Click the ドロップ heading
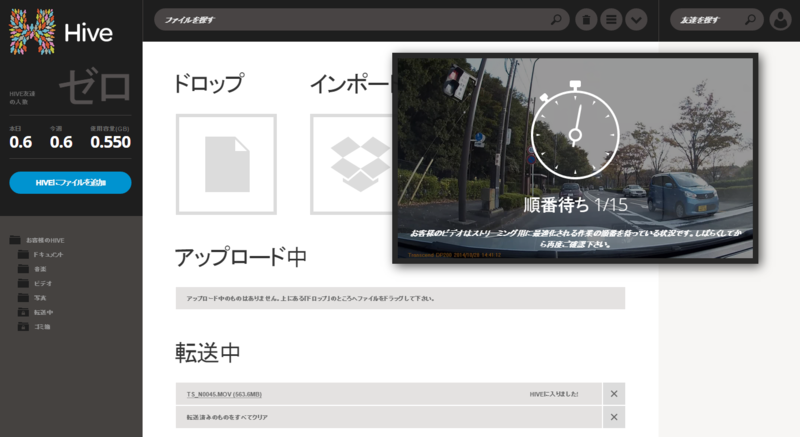800x437 pixels. [x=209, y=84]
